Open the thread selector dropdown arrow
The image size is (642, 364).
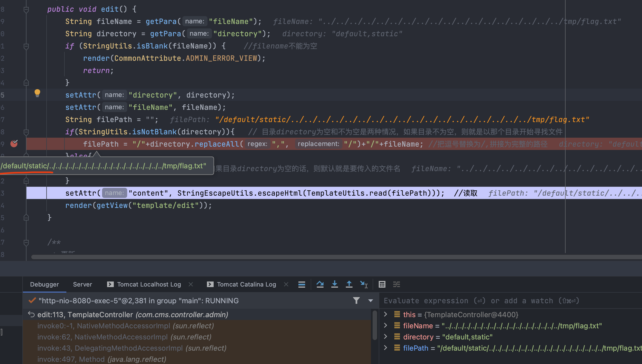[x=370, y=300]
